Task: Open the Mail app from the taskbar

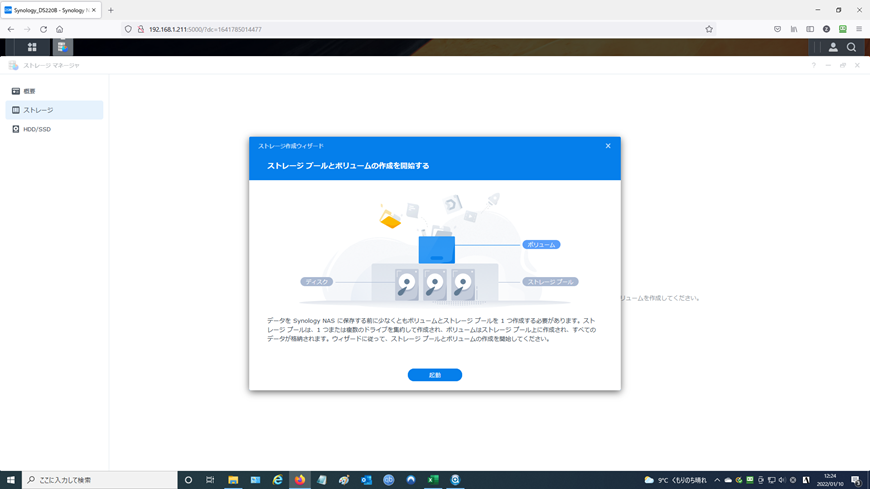Action: click(255, 480)
